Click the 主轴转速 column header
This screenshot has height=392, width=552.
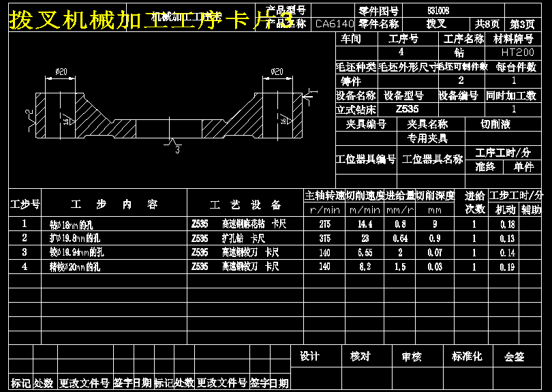click(x=324, y=196)
